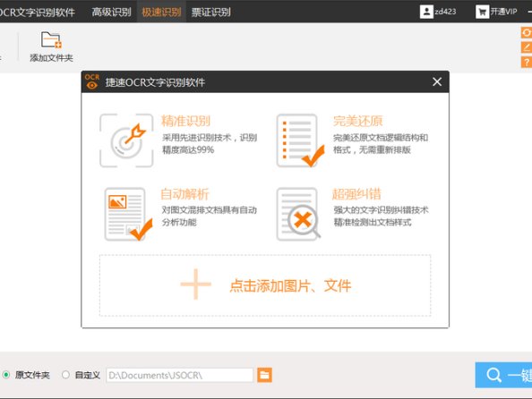
Task: Select the 自定义 radio button
Action: [x=65, y=375]
